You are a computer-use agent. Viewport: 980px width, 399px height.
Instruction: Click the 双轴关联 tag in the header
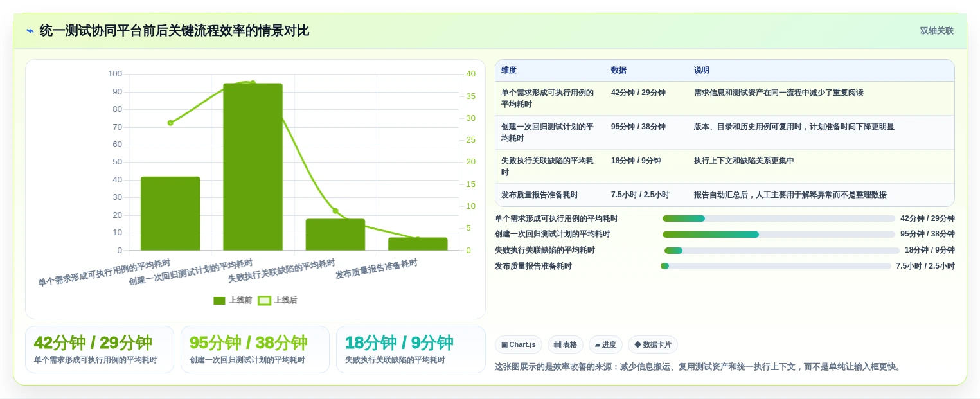tap(936, 31)
